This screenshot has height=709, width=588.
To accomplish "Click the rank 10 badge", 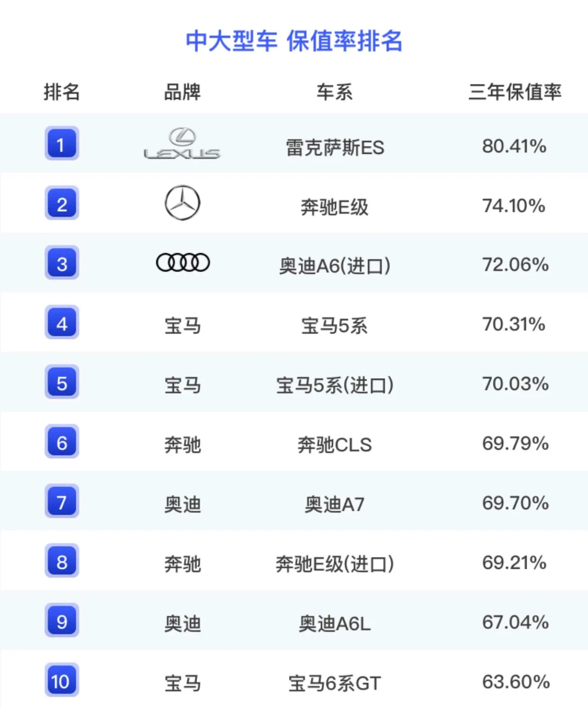I will pos(62,681).
